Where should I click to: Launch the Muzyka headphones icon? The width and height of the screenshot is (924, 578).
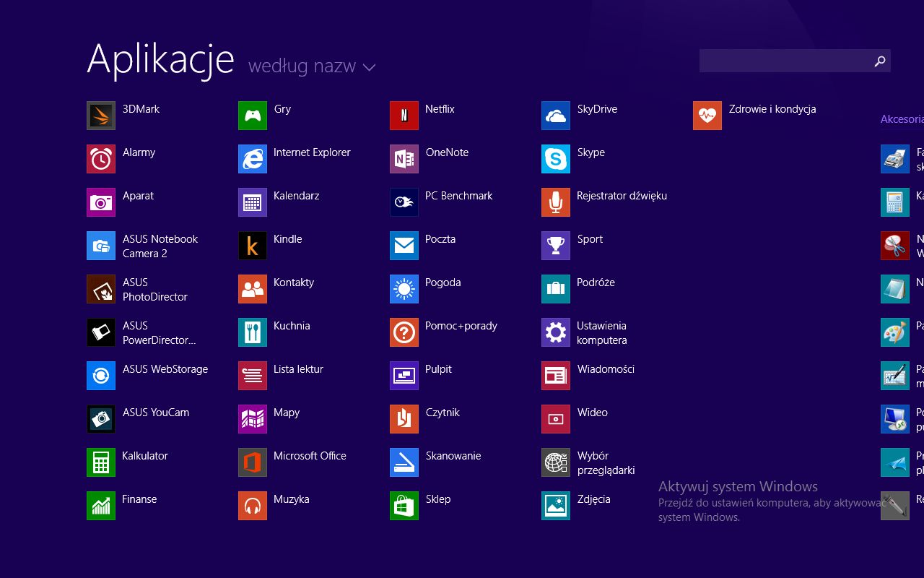(x=253, y=506)
